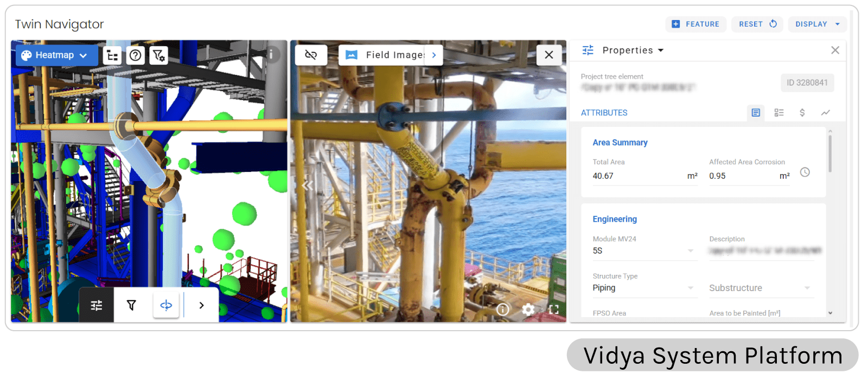Close the field image viewer
Screen dimensions: 868x380
549,55
